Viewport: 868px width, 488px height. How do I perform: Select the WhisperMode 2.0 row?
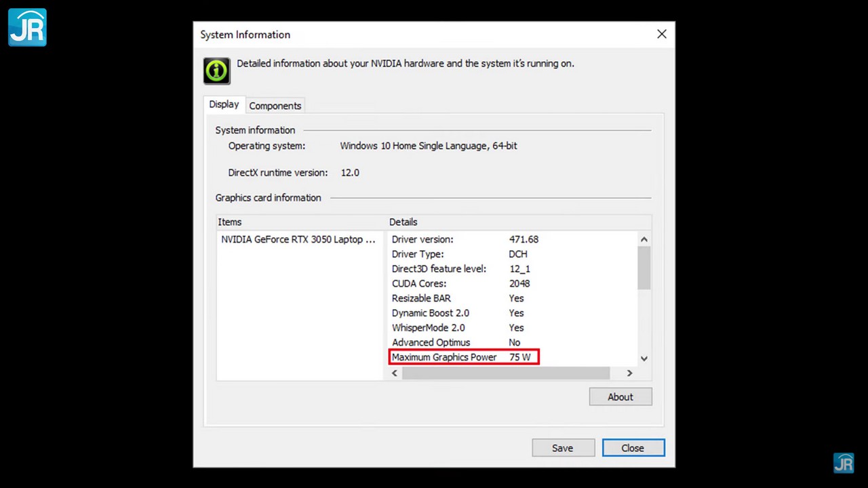pyautogui.click(x=513, y=328)
